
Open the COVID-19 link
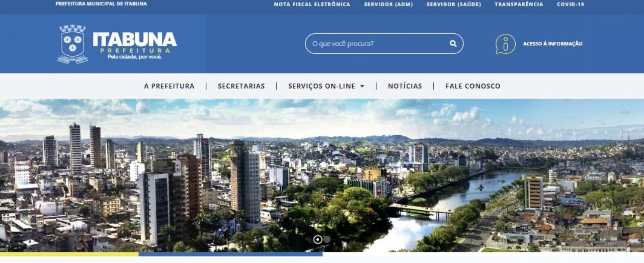tap(570, 4)
